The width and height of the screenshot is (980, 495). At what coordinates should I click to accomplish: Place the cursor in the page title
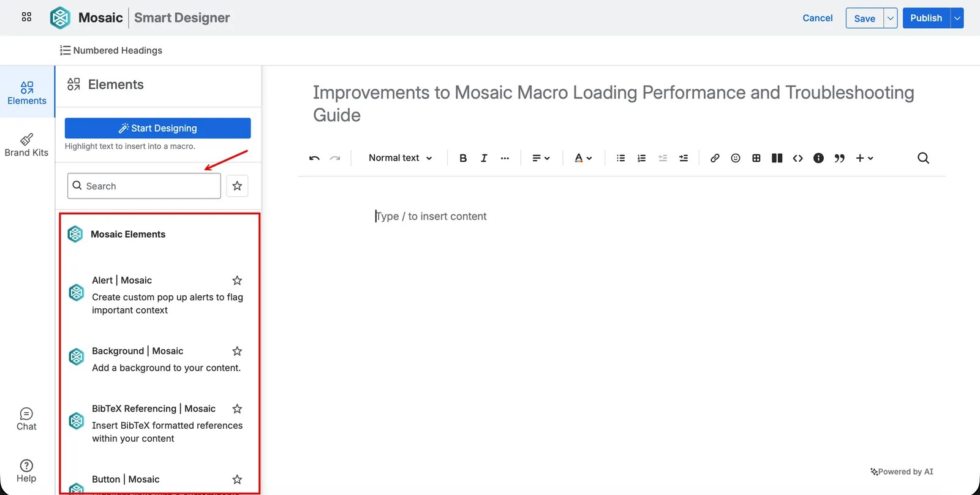tap(613, 104)
